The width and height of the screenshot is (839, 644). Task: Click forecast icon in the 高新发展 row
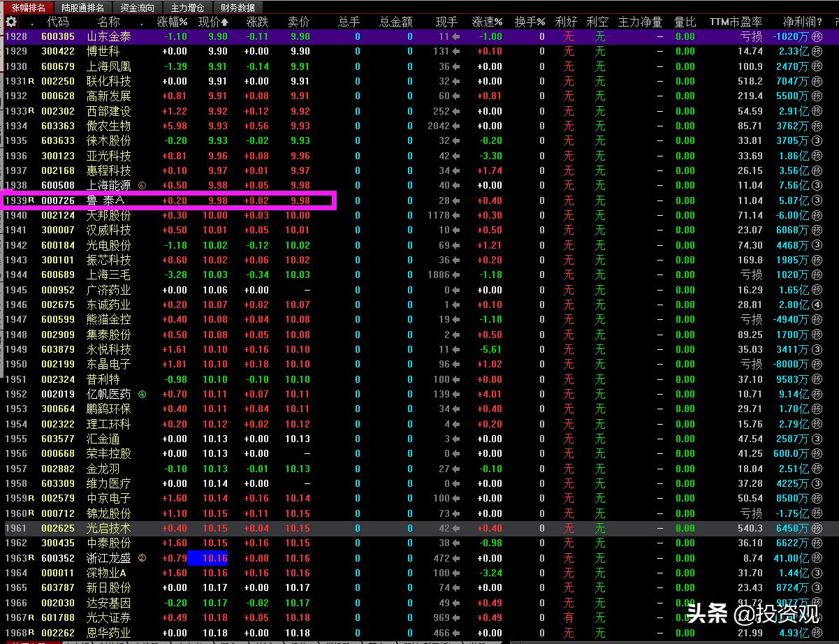817,96
